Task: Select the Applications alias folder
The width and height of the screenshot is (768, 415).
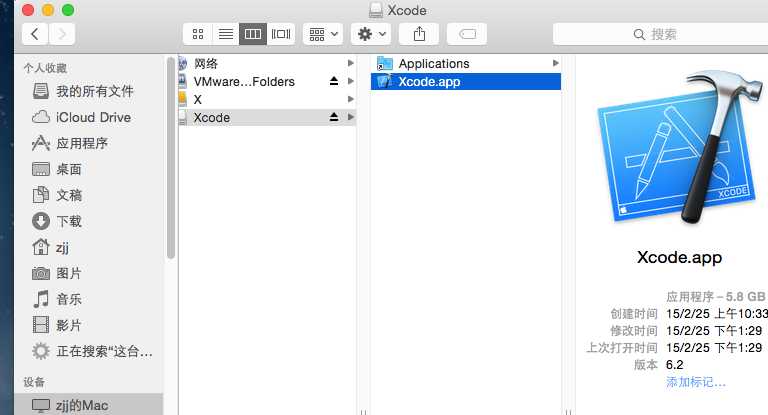Action: (466, 63)
